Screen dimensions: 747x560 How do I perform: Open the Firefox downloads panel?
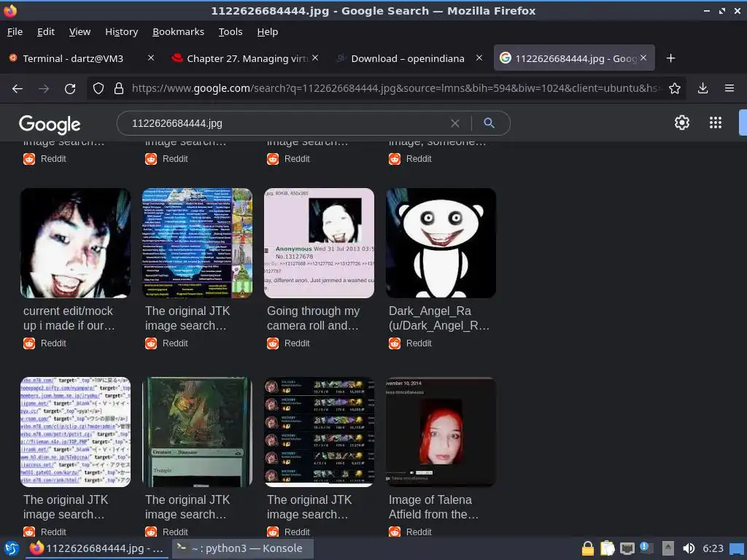pos(703,88)
